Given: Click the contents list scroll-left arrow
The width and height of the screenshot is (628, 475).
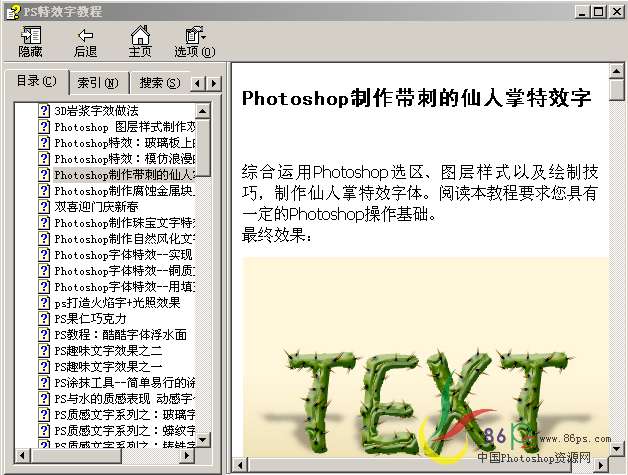Looking at the screenshot, I should [x=22, y=455].
